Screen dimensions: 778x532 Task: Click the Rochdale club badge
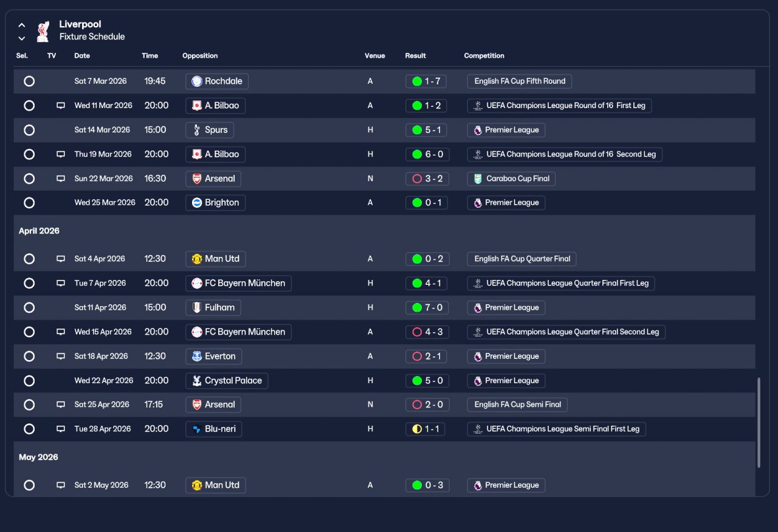click(x=197, y=81)
